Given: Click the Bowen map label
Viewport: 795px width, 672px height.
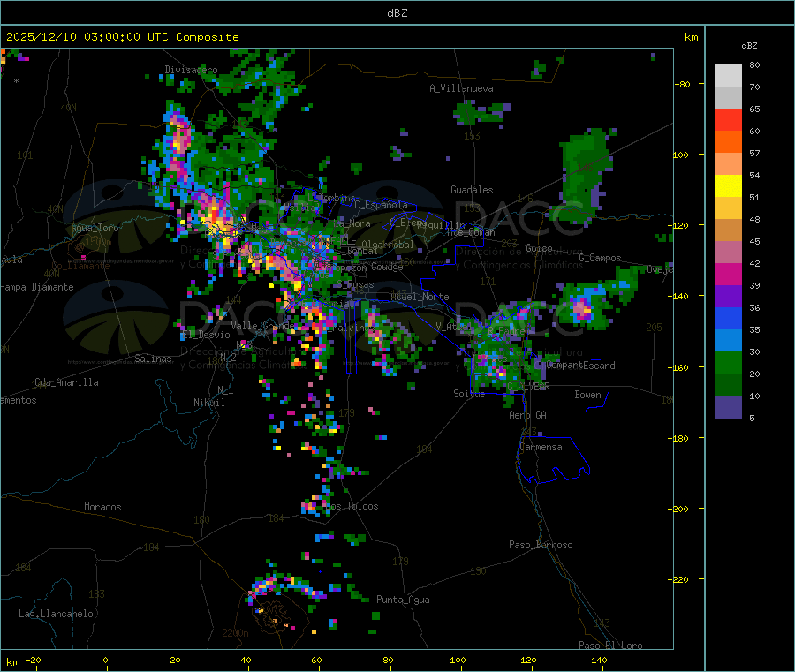Looking at the screenshot, I should pyautogui.click(x=587, y=395).
